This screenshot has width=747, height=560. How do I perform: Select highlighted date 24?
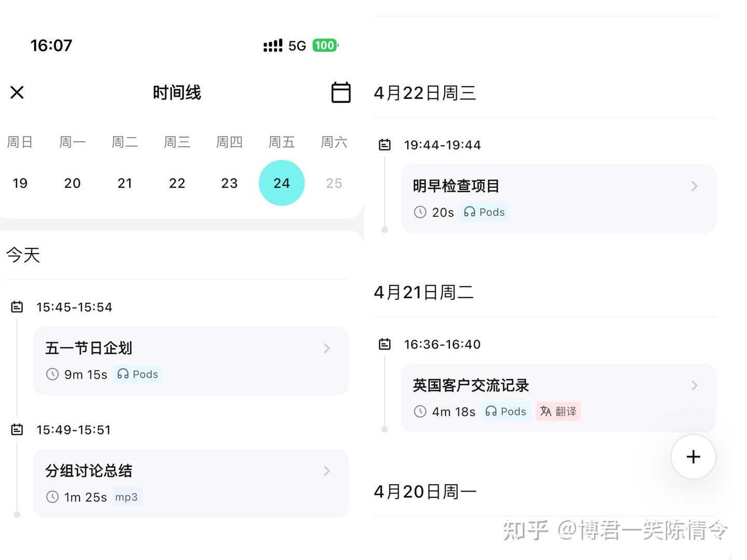[x=282, y=183]
